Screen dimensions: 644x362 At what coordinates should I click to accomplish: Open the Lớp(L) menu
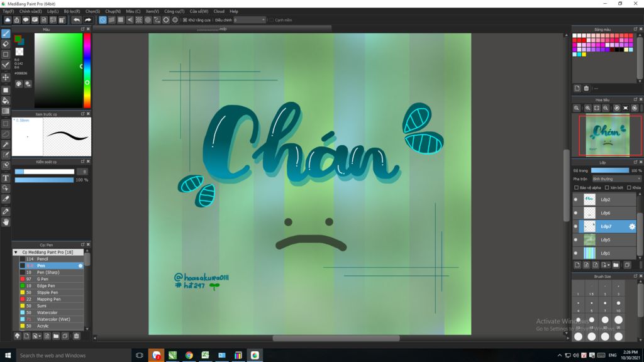[x=53, y=11]
